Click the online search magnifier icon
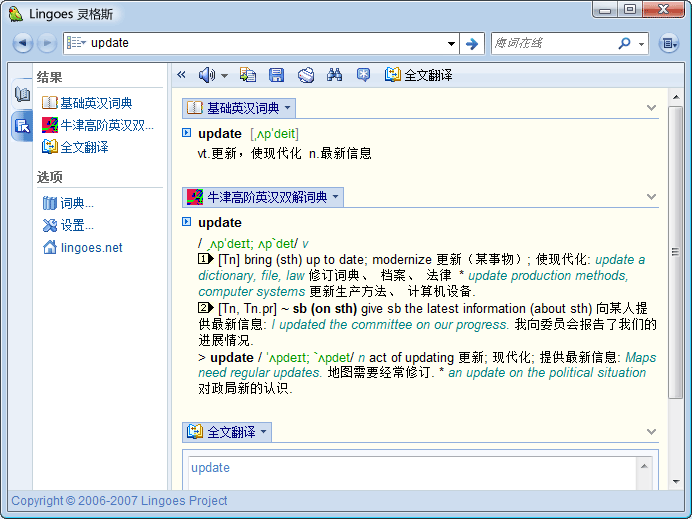Image resolution: width=692 pixels, height=519 pixels. (624, 43)
